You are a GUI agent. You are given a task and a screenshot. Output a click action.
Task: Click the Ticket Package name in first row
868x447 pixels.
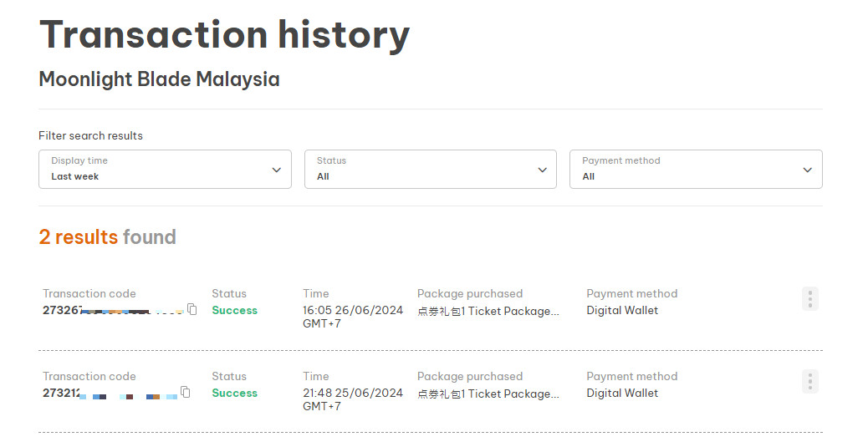click(488, 311)
